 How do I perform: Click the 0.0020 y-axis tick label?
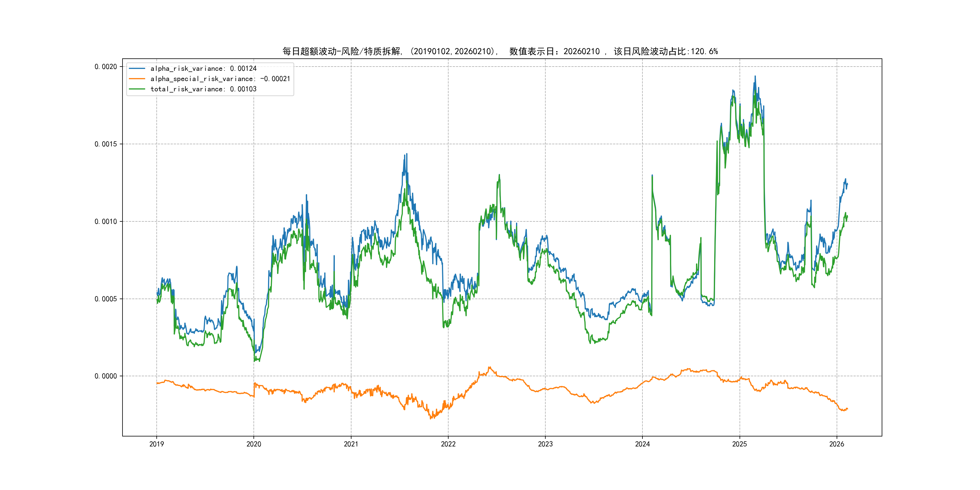[106, 67]
